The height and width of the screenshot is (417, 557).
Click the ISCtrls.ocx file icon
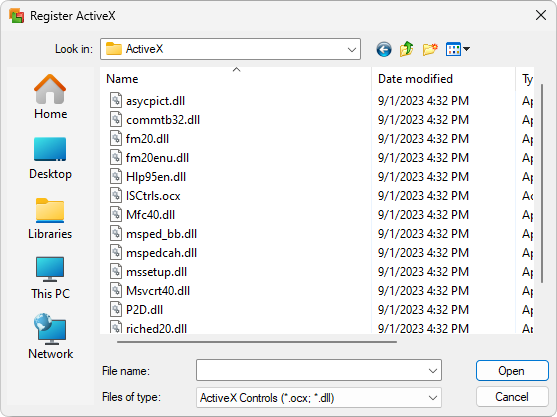point(116,195)
